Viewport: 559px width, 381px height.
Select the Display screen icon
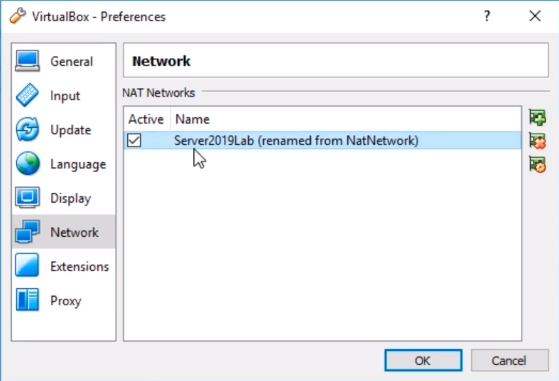(27, 197)
